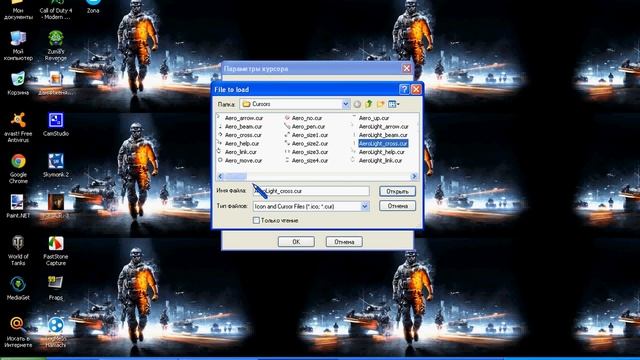Viewport: 640px width, 360px height.
Task: Select AeroLight_link.cur file
Action: pyautogui.click(x=380, y=161)
